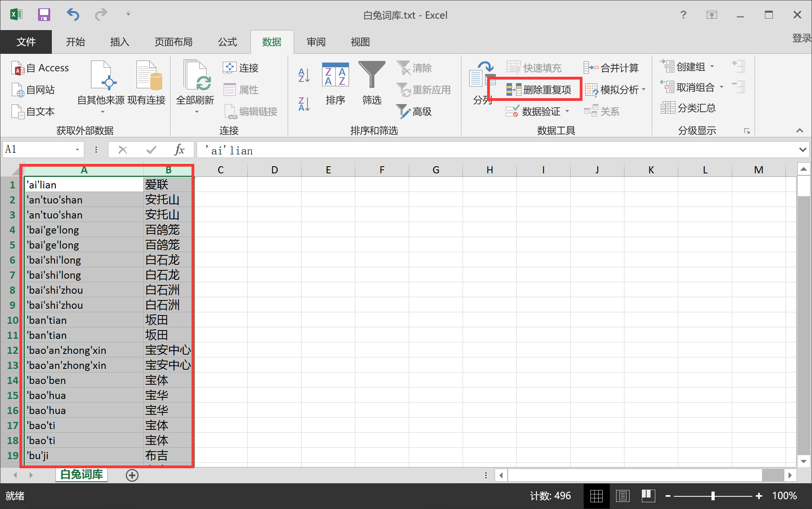This screenshot has width=812, height=509.
Task: Open the Sort (排序) dialog
Action: [335, 84]
